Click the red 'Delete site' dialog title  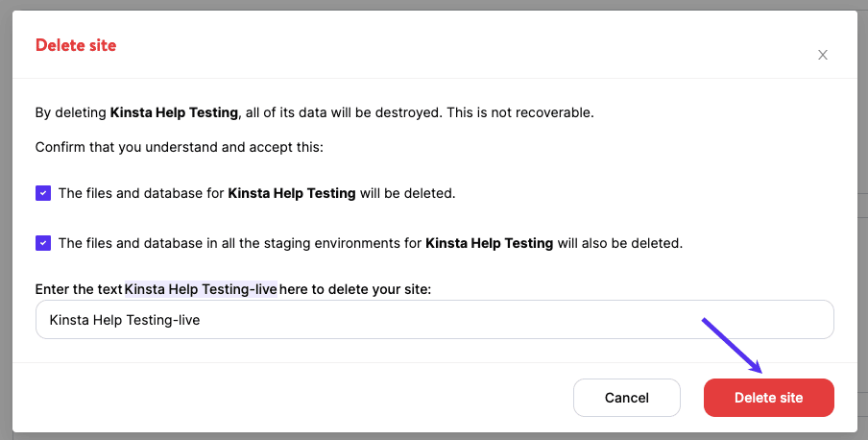76,45
